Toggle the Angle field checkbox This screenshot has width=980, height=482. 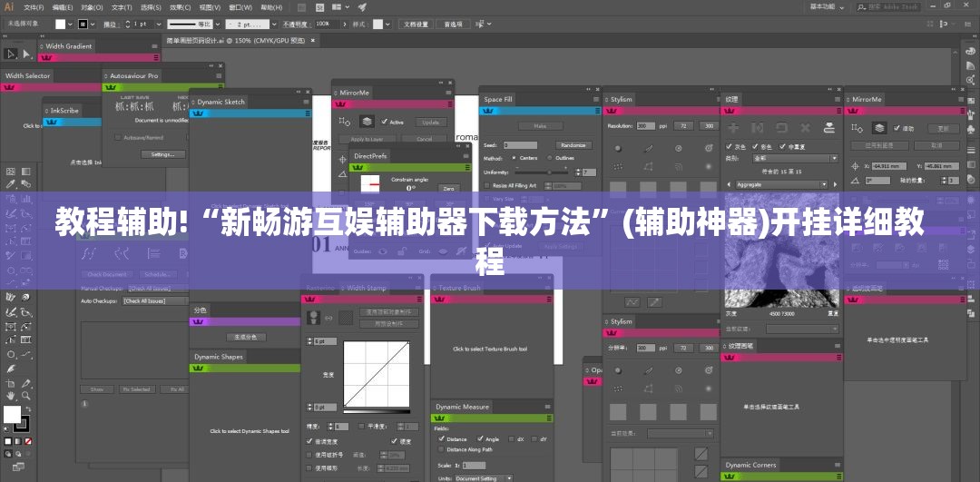pyautogui.click(x=480, y=438)
